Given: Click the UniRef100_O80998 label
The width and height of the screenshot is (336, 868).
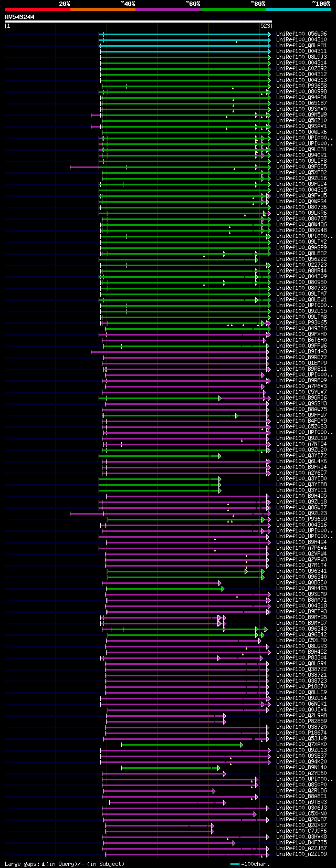Looking at the screenshot, I should pyautogui.click(x=301, y=91).
